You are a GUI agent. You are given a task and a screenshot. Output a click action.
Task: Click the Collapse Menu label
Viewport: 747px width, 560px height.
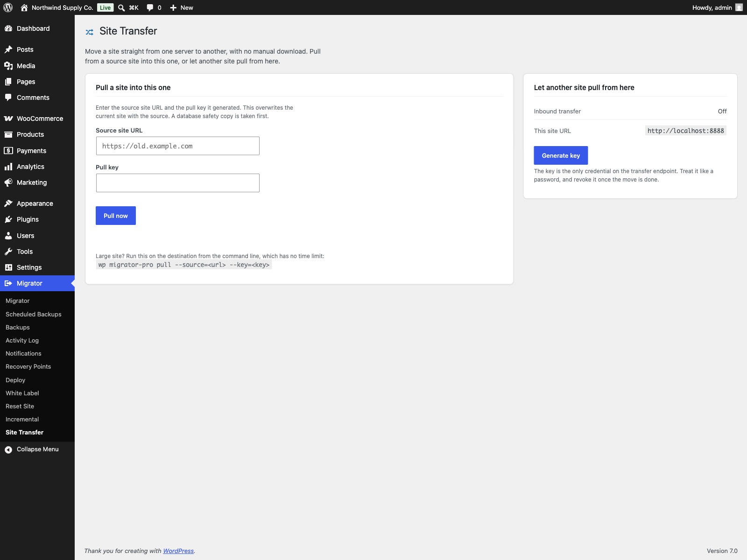click(38, 449)
